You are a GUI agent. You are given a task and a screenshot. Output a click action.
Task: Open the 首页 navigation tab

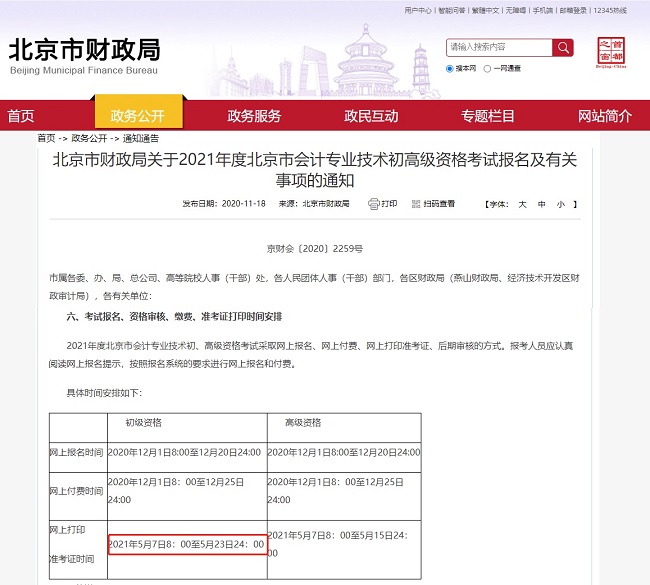point(21,116)
